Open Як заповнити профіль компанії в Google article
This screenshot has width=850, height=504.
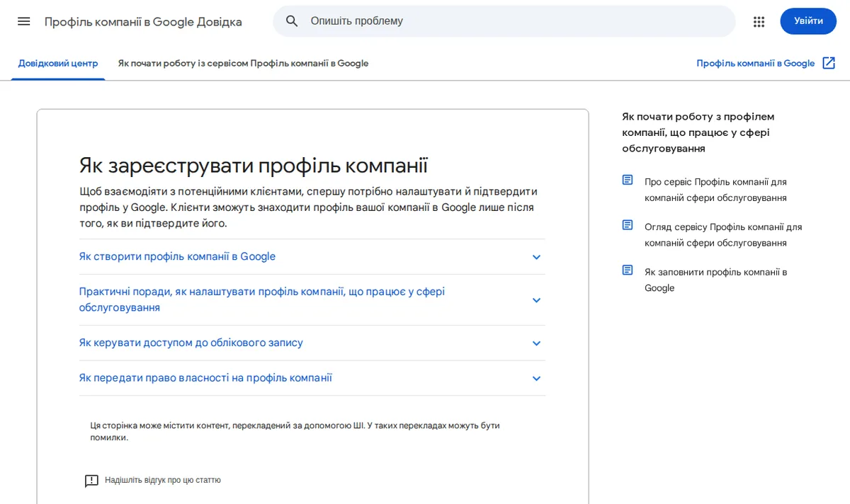coord(715,280)
